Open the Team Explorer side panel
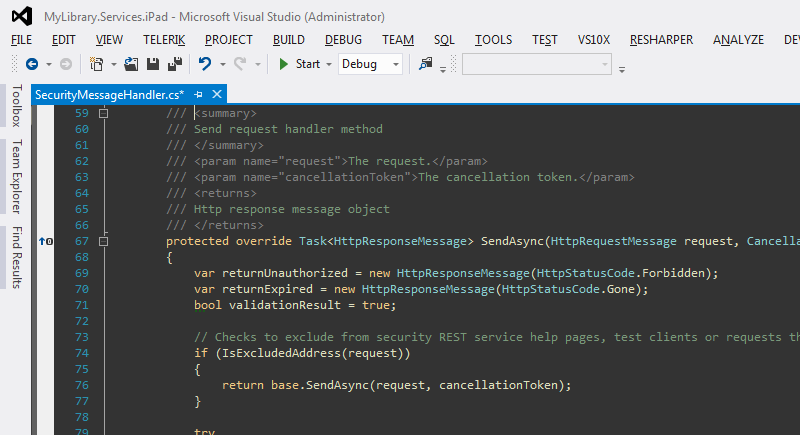The height and width of the screenshot is (435, 800). [17, 176]
